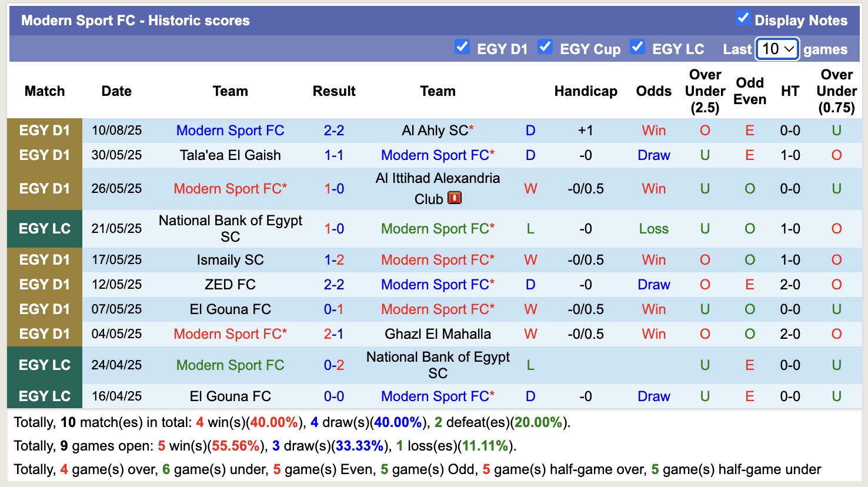
Task: Click the 2-2 result against Al Ahly SC
Action: click(333, 131)
